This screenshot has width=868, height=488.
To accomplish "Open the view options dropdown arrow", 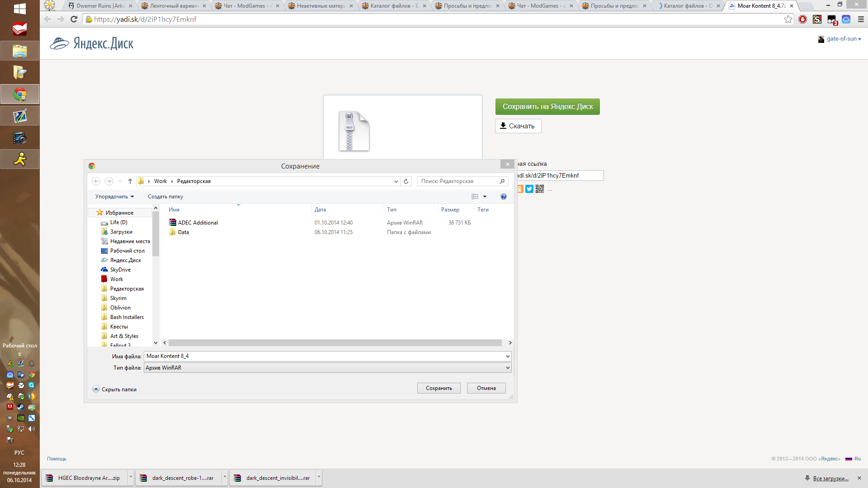I will 485,197.
